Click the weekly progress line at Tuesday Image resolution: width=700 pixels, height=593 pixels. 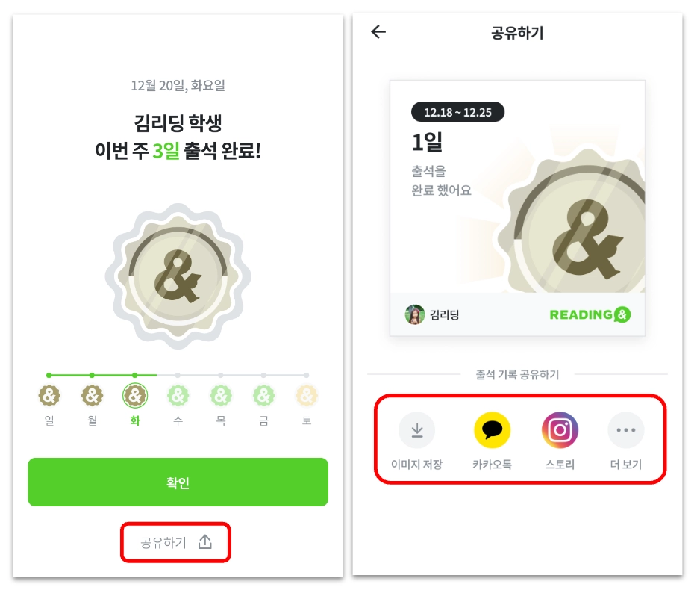pyautogui.click(x=135, y=375)
